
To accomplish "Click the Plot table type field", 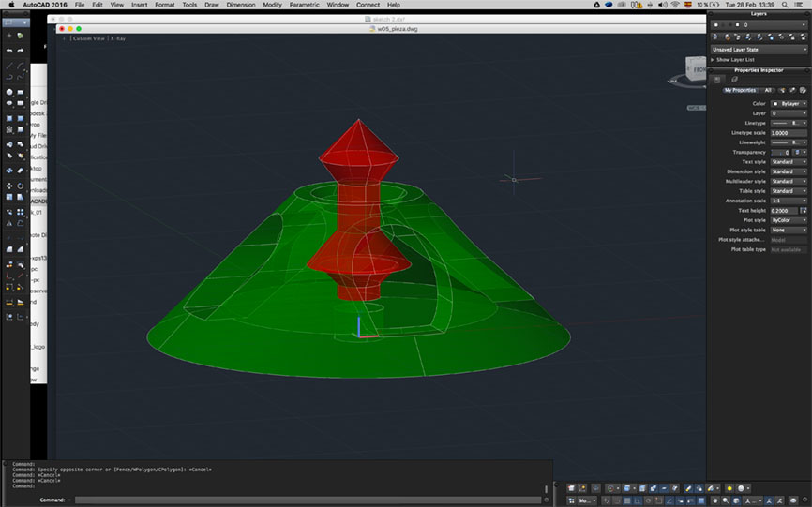I will 789,249.
